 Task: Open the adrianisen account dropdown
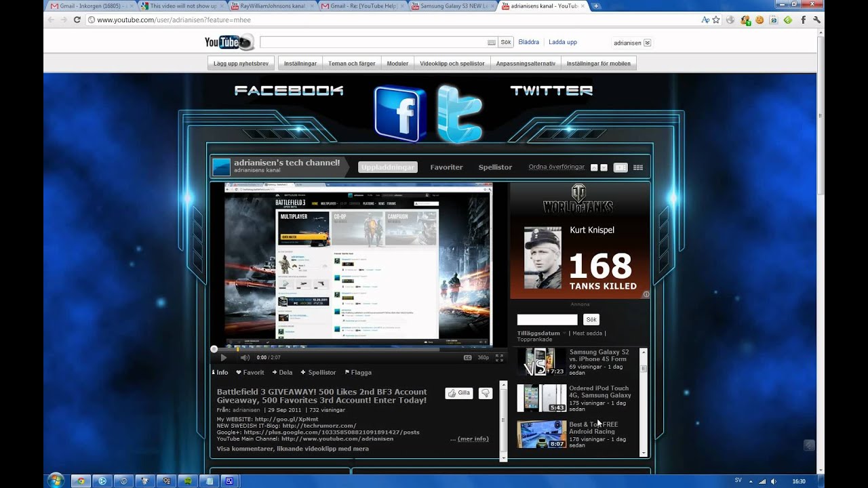tap(633, 43)
